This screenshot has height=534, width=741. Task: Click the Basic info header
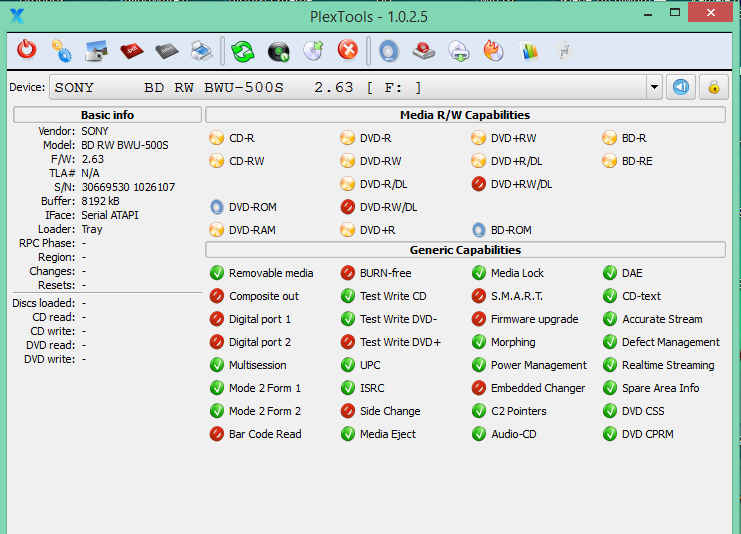pyautogui.click(x=107, y=115)
